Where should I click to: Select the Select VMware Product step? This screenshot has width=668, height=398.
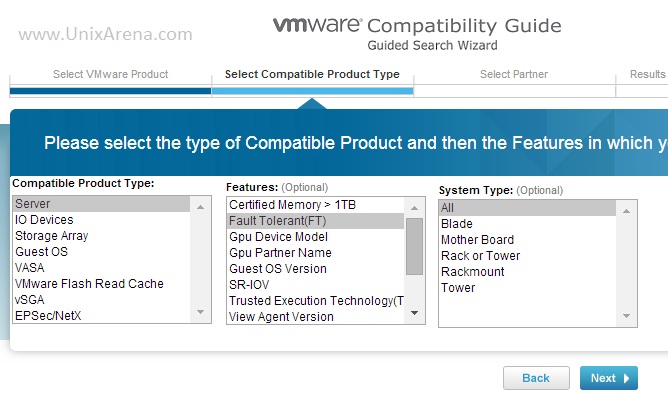tap(110, 74)
